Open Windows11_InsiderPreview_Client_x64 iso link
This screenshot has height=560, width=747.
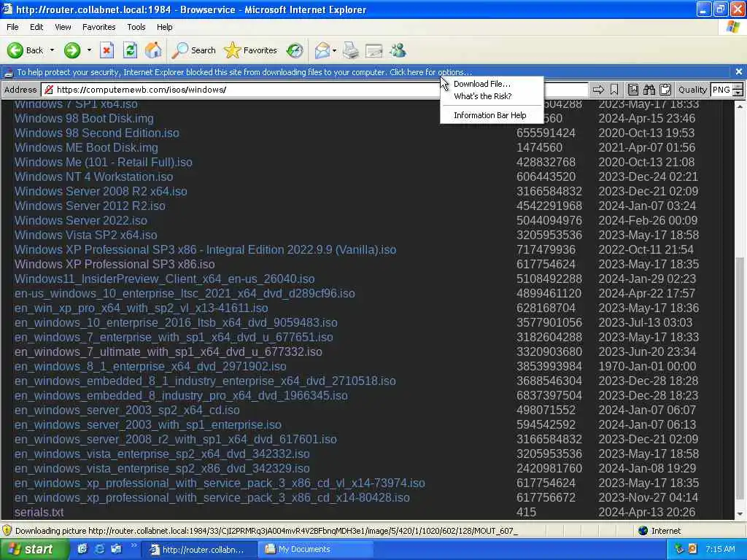click(x=164, y=279)
